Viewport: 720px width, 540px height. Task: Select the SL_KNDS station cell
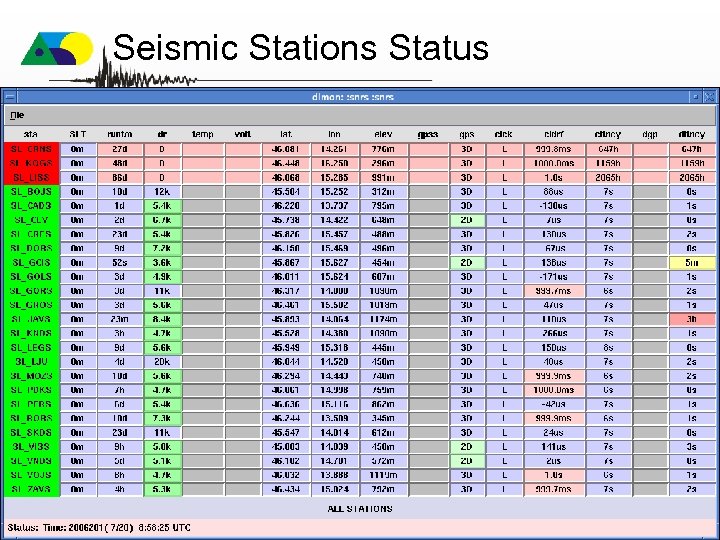click(32, 333)
